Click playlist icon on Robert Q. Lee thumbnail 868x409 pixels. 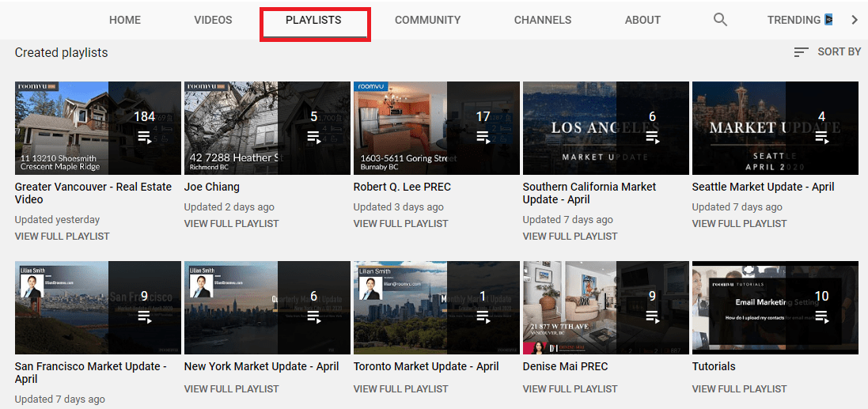point(483,138)
